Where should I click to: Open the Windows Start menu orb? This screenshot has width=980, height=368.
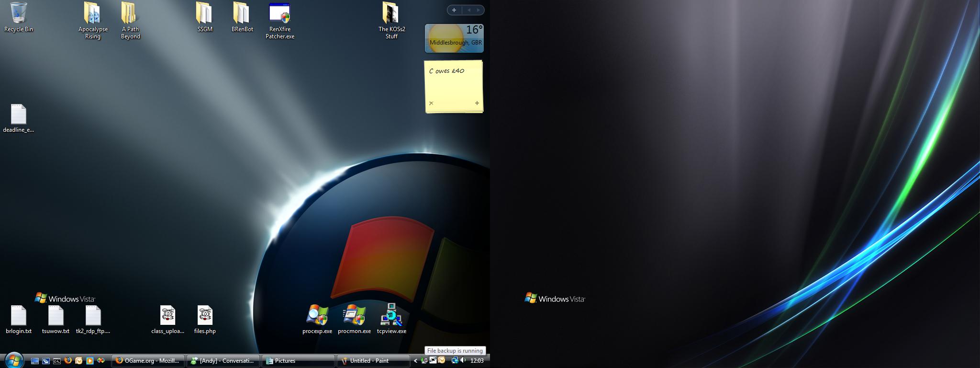pyautogui.click(x=13, y=360)
